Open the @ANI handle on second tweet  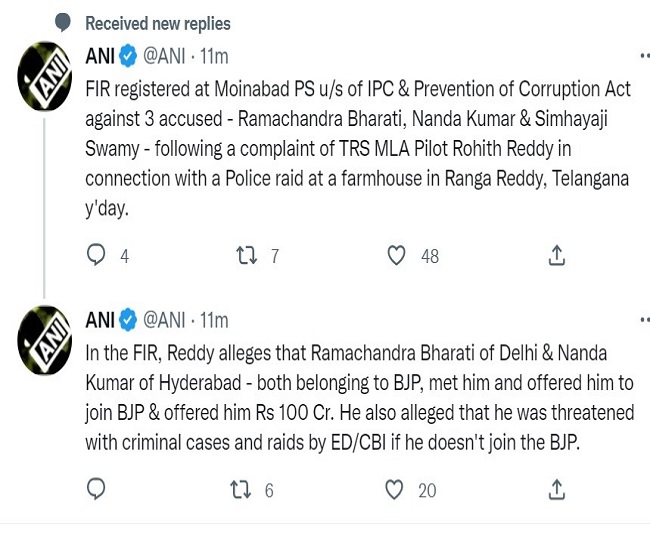(167, 320)
